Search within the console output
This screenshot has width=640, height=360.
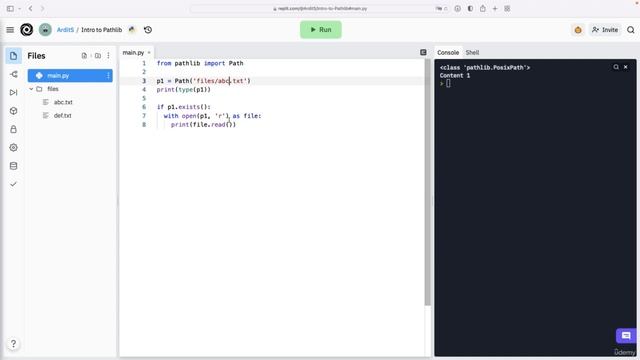coord(616,67)
